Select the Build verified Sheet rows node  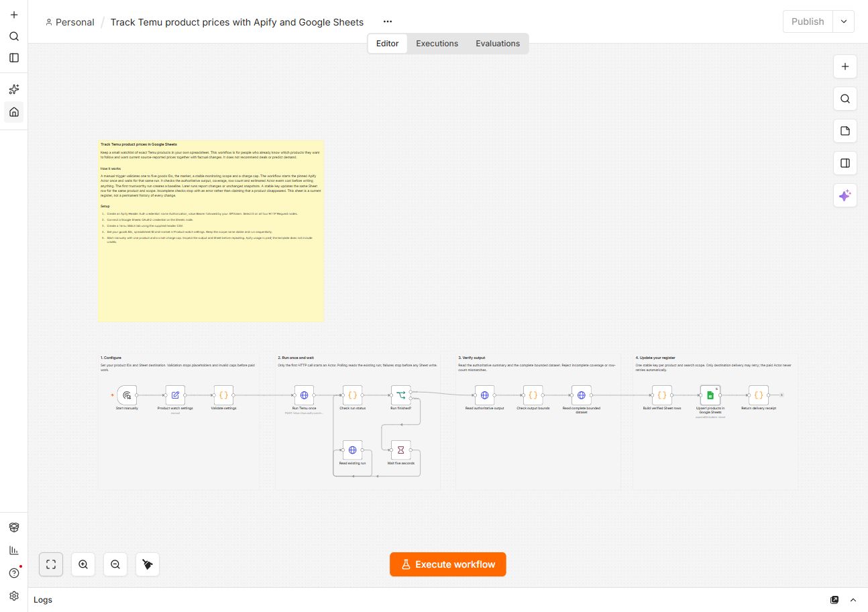point(661,395)
